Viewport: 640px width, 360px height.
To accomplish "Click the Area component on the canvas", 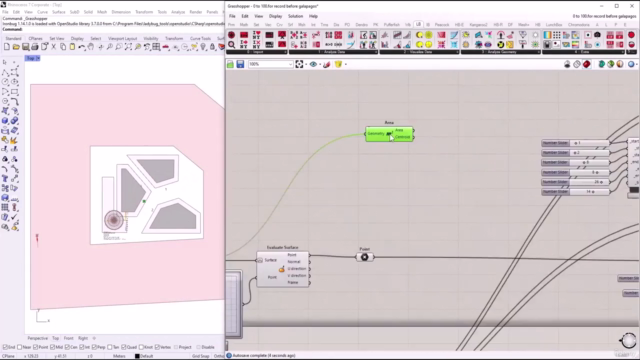I will point(389,134).
